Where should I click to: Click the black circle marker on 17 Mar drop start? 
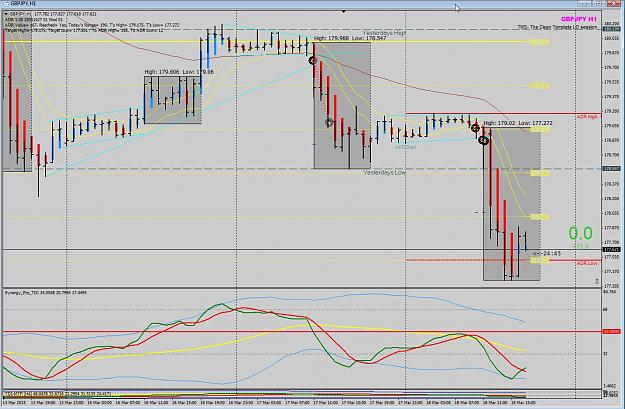coord(312,61)
